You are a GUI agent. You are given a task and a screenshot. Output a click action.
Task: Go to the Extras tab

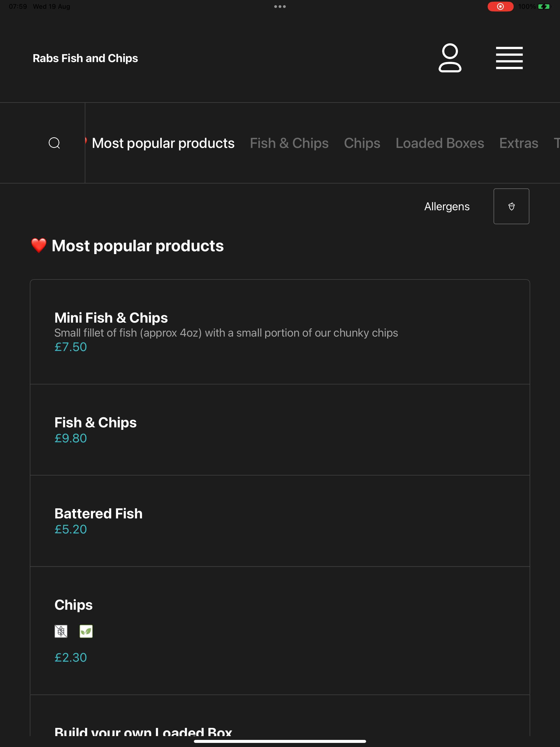(x=519, y=143)
